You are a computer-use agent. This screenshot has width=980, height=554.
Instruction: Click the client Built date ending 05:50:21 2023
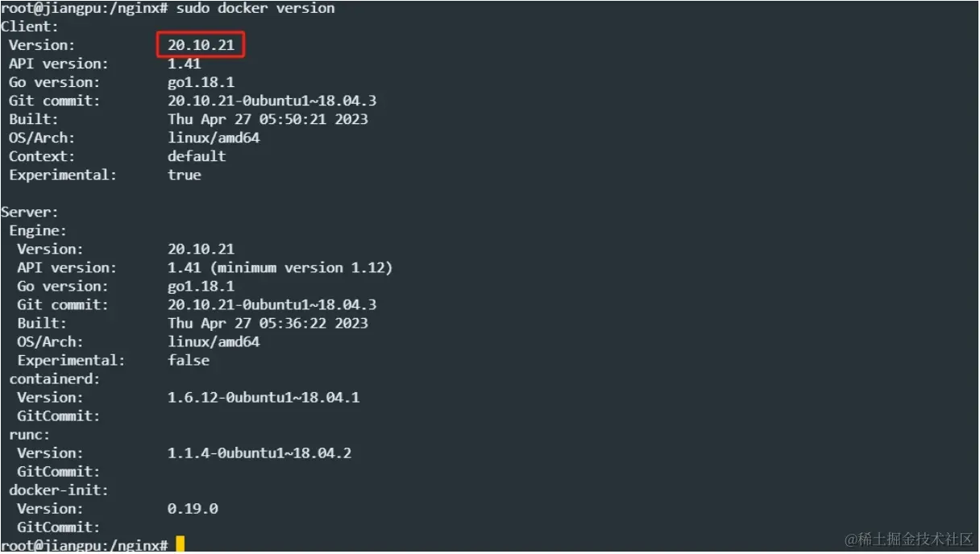pos(268,119)
